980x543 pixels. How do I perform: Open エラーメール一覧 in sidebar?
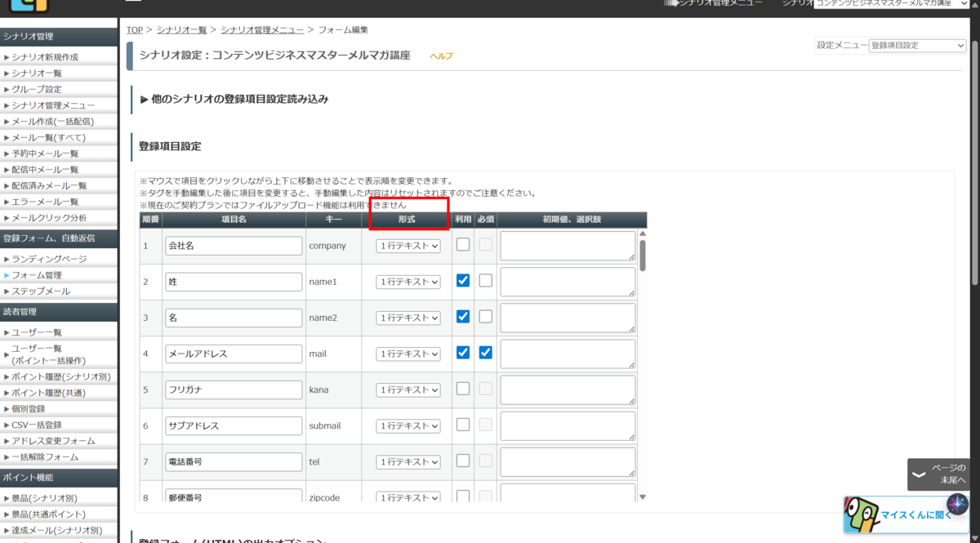(45, 202)
